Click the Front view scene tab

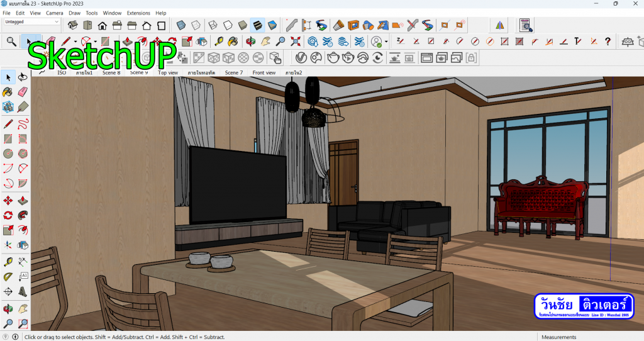pos(264,73)
